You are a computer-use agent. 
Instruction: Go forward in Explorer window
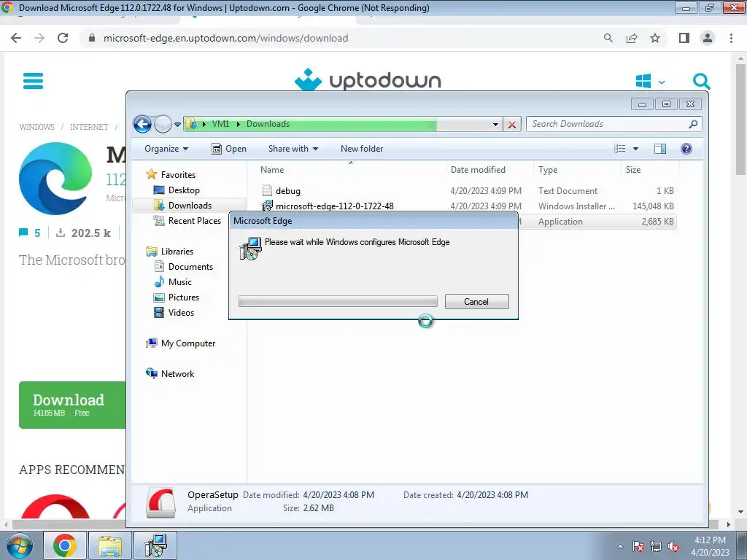[163, 124]
